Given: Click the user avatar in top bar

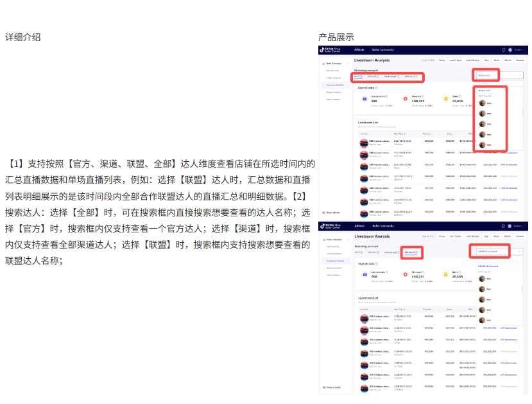Looking at the screenshot, I should point(509,49).
